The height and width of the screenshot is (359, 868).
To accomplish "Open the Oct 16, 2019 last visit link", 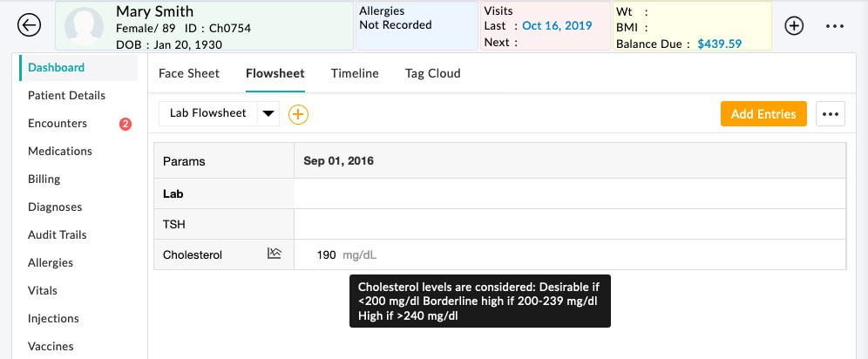I will [559, 26].
